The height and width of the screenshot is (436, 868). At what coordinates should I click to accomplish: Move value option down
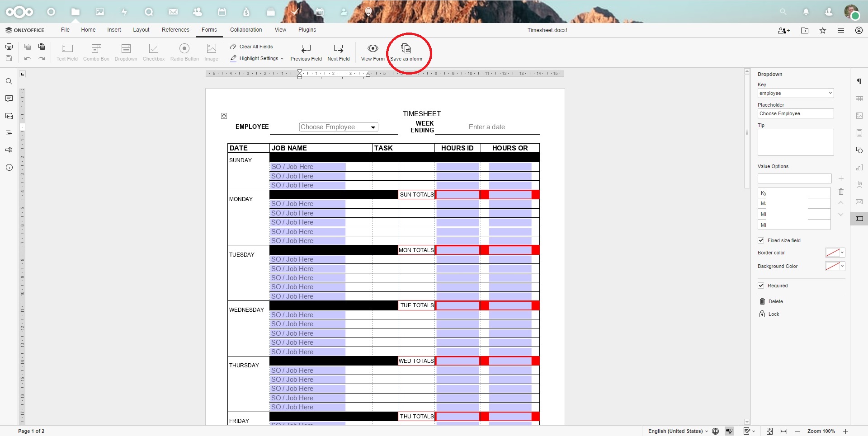(x=841, y=214)
